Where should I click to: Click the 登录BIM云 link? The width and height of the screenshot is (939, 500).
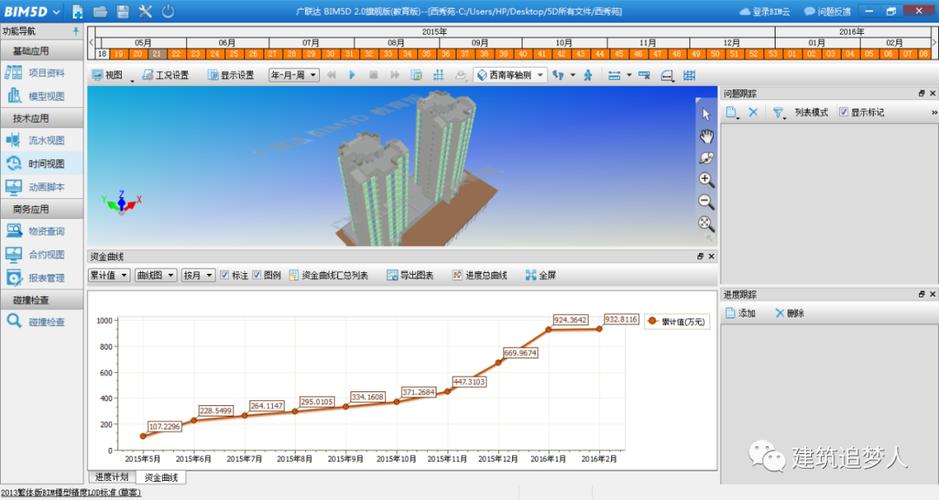tap(765, 11)
